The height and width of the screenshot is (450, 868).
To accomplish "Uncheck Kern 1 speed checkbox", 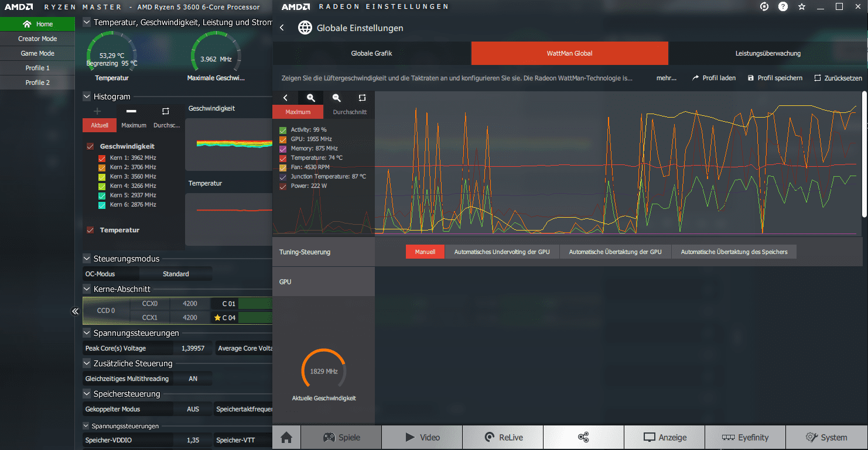I will point(102,158).
